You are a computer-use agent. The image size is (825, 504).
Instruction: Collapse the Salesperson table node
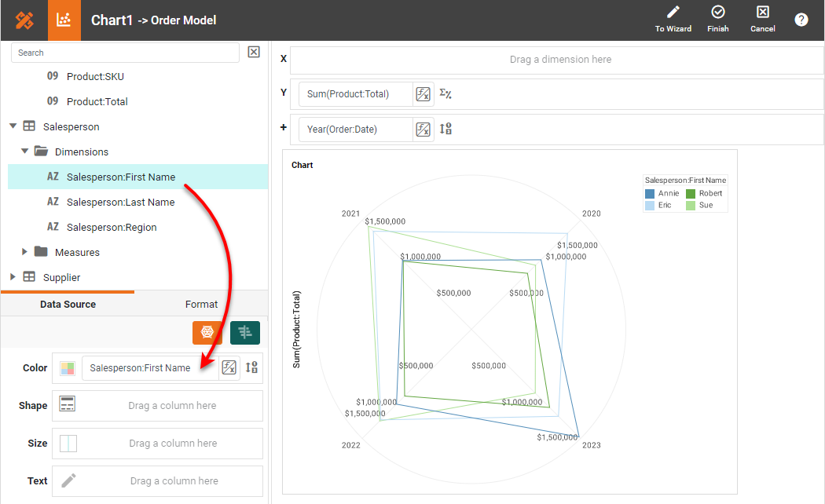click(x=13, y=126)
